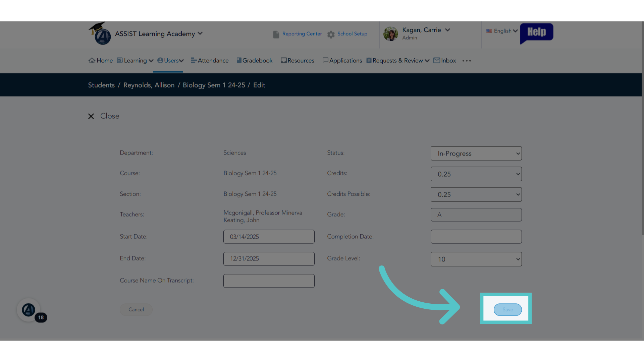Open the Gradebook menu item
The image size is (644, 362).
(x=254, y=61)
